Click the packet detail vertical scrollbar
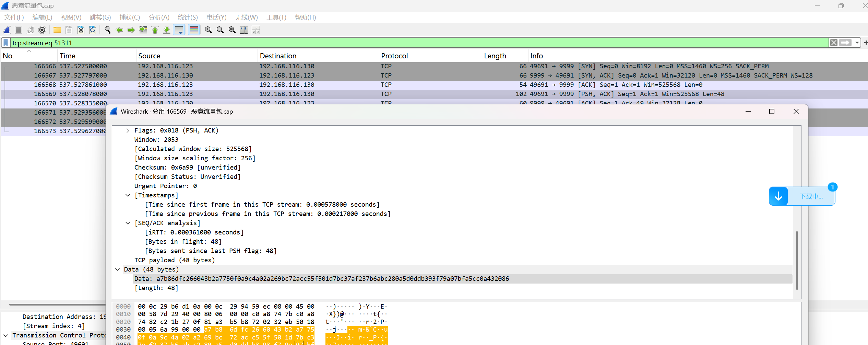The height and width of the screenshot is (345, 868). click(x=797, y=261)
